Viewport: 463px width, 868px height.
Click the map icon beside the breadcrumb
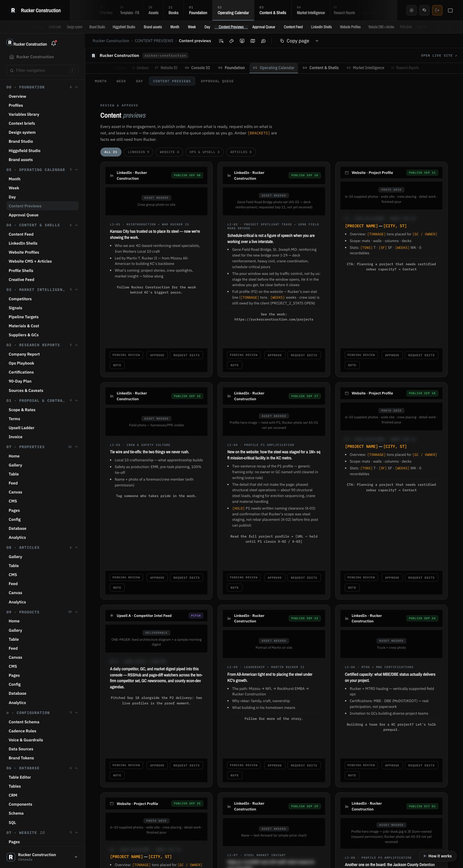[x=253, y=41]
